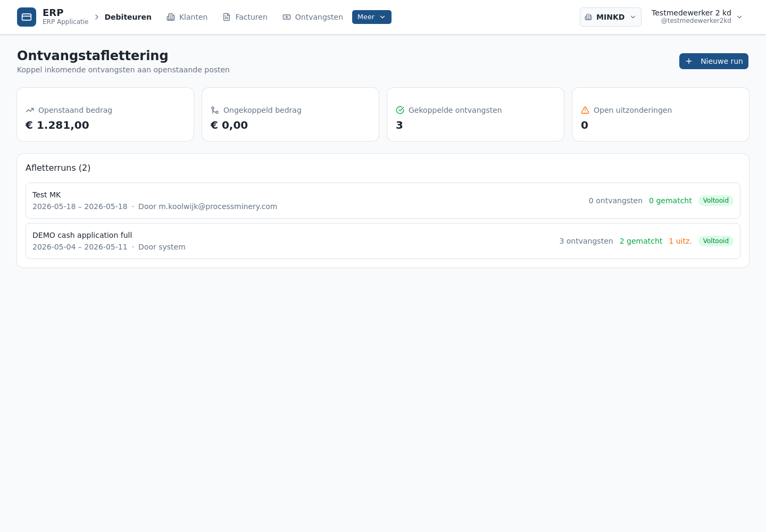The width and height of the screenshot is (766, 532).
Task: Open the MINKD company selector
Action: (x=611, y=17)
